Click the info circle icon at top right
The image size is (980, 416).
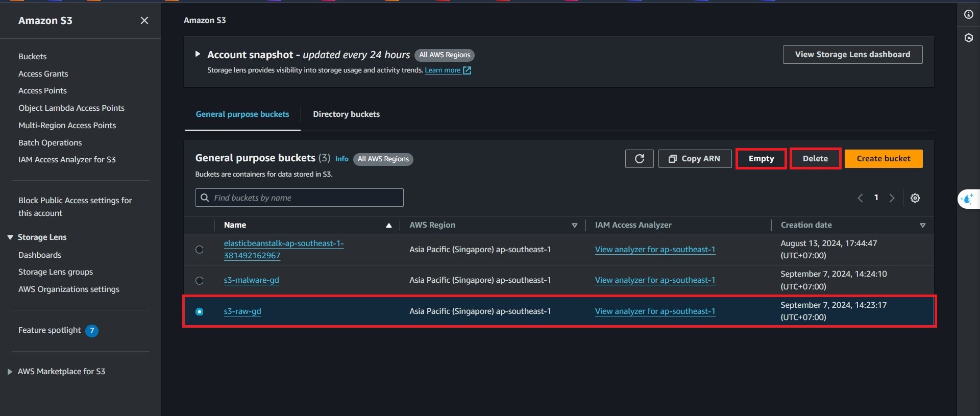[968, 14]
